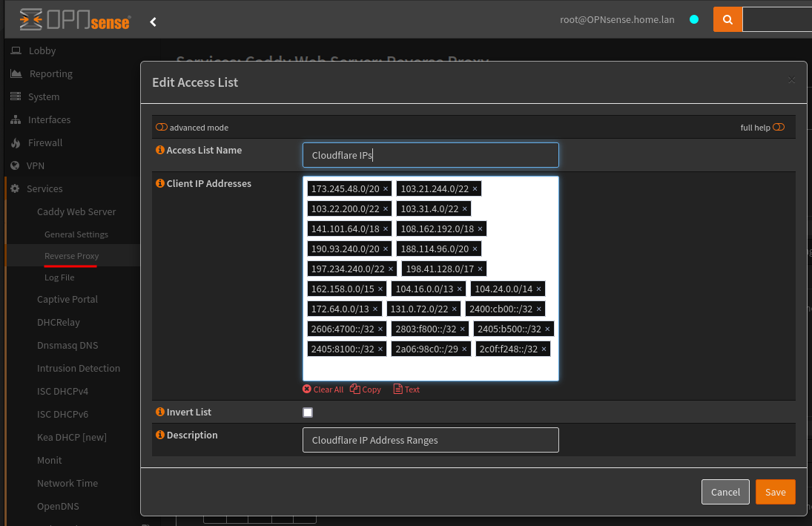This screenshot has height=526, width=812.
Task: Focus the Description input field
Action: 430,440
